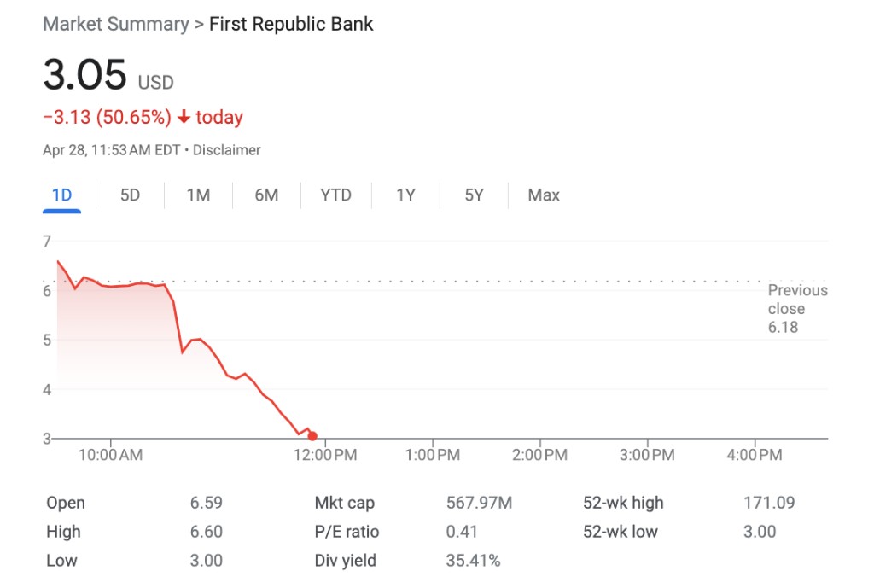The image size is (874, 588).
Task: Click the red current-price dot on chart
Action: click(312, 436)
